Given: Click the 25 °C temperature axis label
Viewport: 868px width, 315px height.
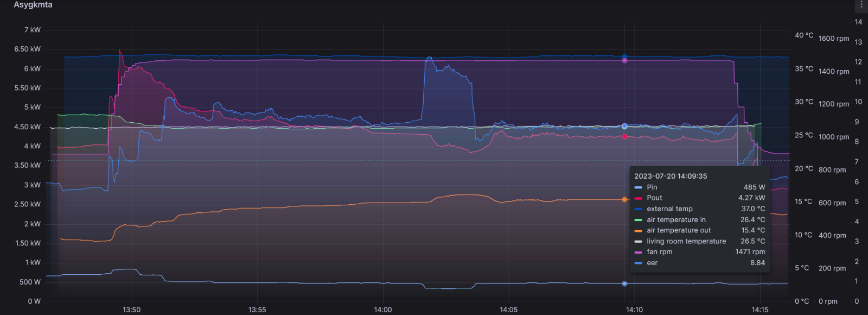Looking at the screenshot, I should coord(804,135).
